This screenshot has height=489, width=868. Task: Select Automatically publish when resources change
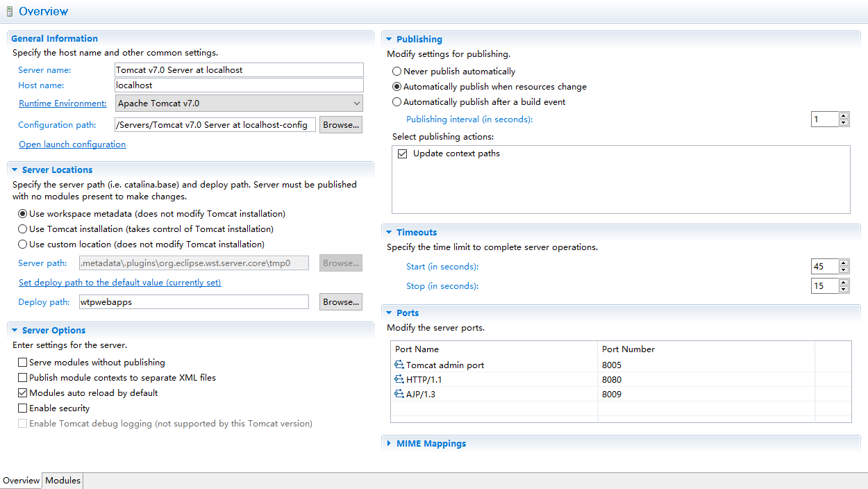click(x=397, y=87)
